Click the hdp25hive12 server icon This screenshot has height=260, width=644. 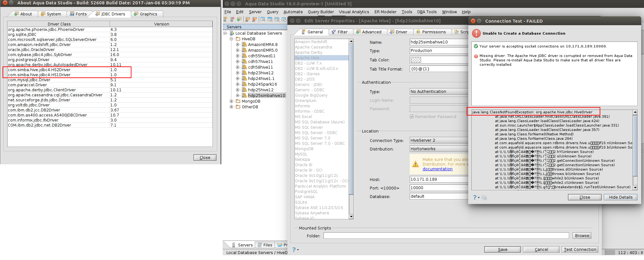click(244, 90)
